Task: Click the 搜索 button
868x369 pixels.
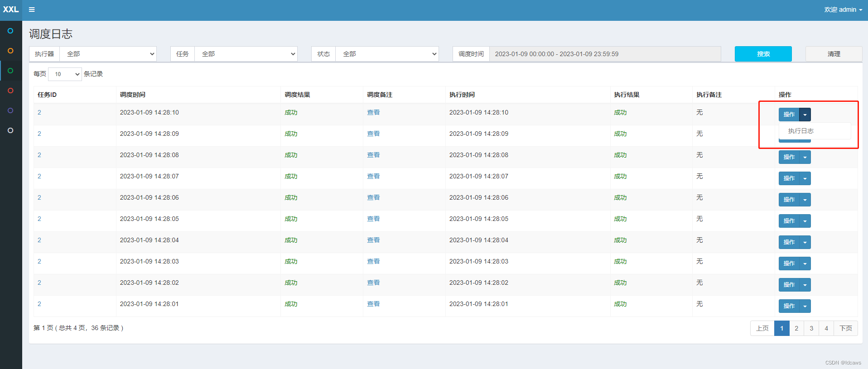Action: 763,54
